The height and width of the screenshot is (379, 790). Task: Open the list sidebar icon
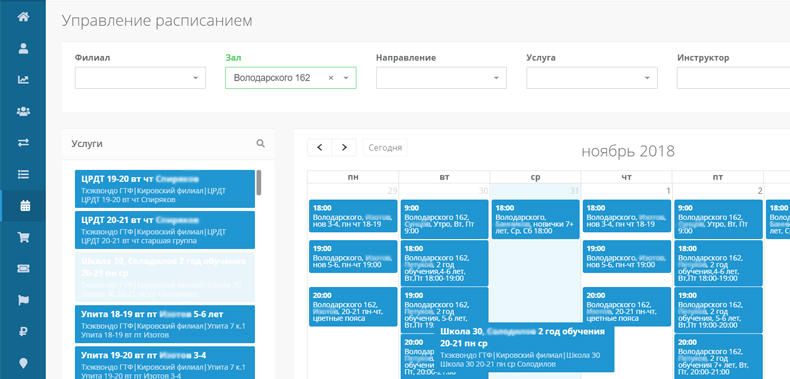[x=23, y=174]
